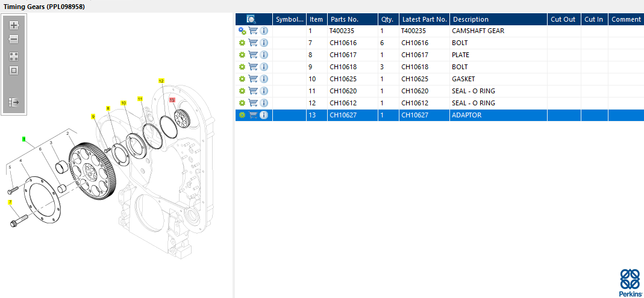Add bolt CH10618 to the cart
This screenshot has width=644, height=298.
coord(253,67)
